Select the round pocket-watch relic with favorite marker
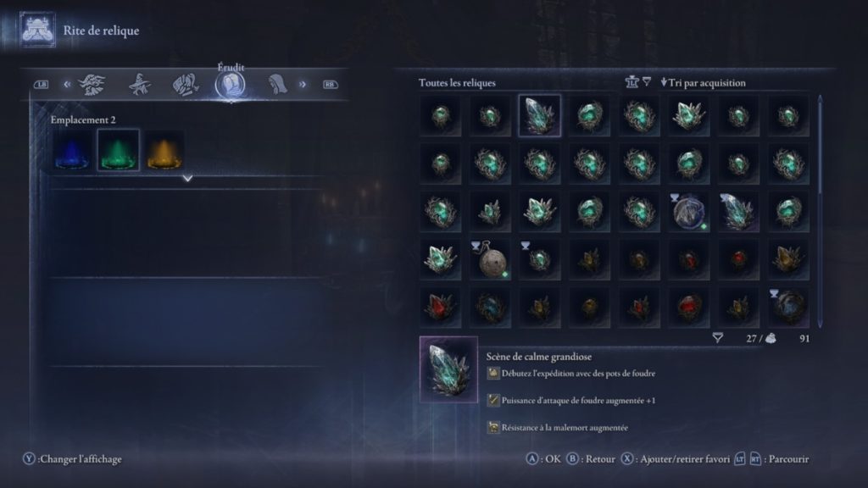 pyautogui.click(x=490, y=259)
